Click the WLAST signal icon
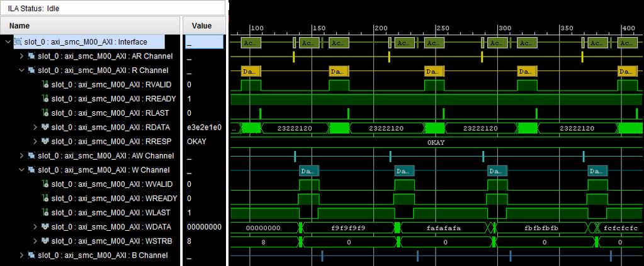This screenshot has height=266, width=644. 45,212
